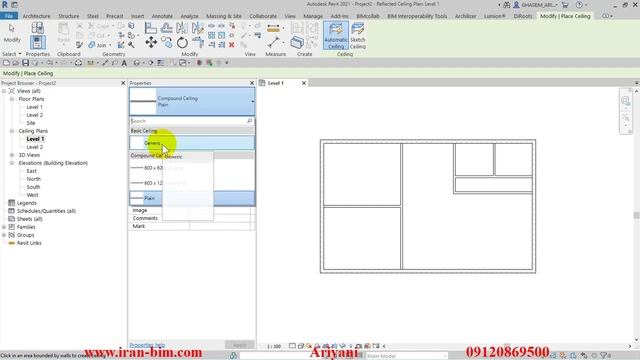The height and width of the screenshot is (360, 640).
Task: Click the Move tool icon
Action: (151, 42)
